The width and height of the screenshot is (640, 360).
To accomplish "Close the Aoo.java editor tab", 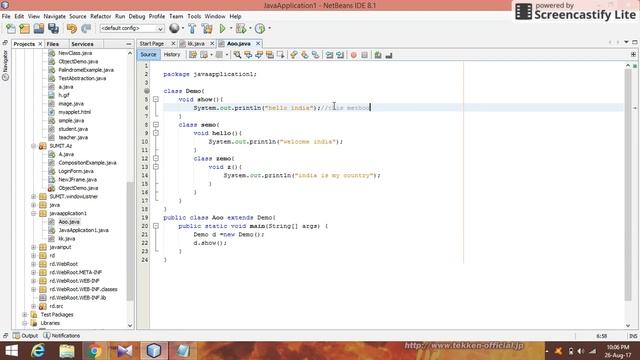I will [258, 43].
